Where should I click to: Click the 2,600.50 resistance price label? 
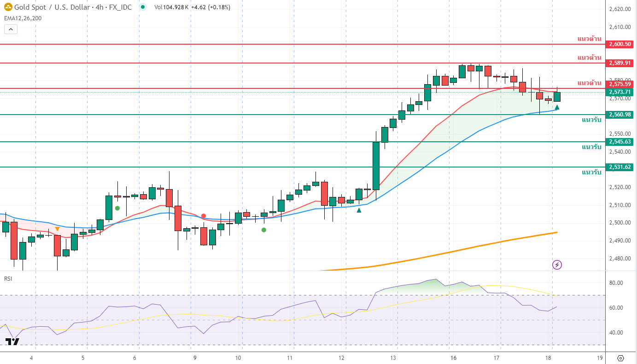[619, 44]
